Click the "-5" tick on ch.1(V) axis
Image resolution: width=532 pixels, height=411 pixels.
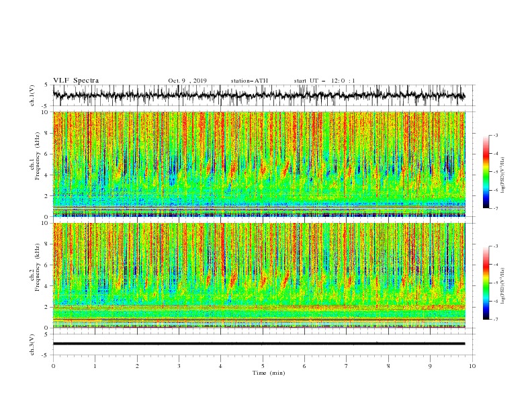(46, 106)
